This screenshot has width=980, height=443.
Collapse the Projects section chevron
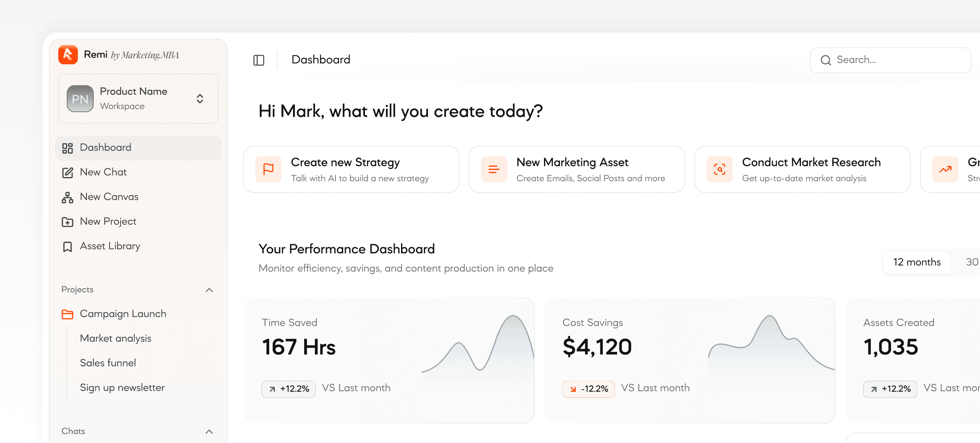[x=209, y=290]
